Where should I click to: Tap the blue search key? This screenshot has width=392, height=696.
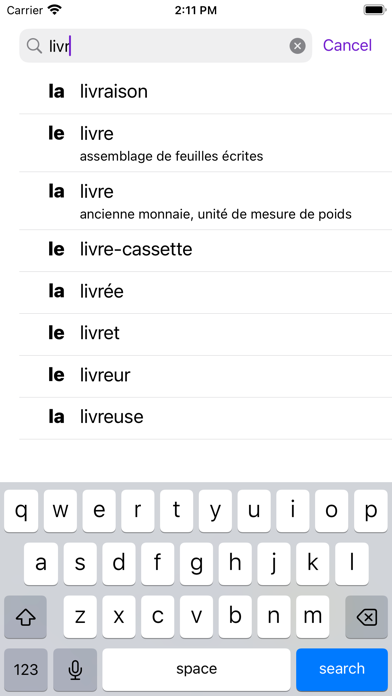pyautogui.click(x=342, y=669)
